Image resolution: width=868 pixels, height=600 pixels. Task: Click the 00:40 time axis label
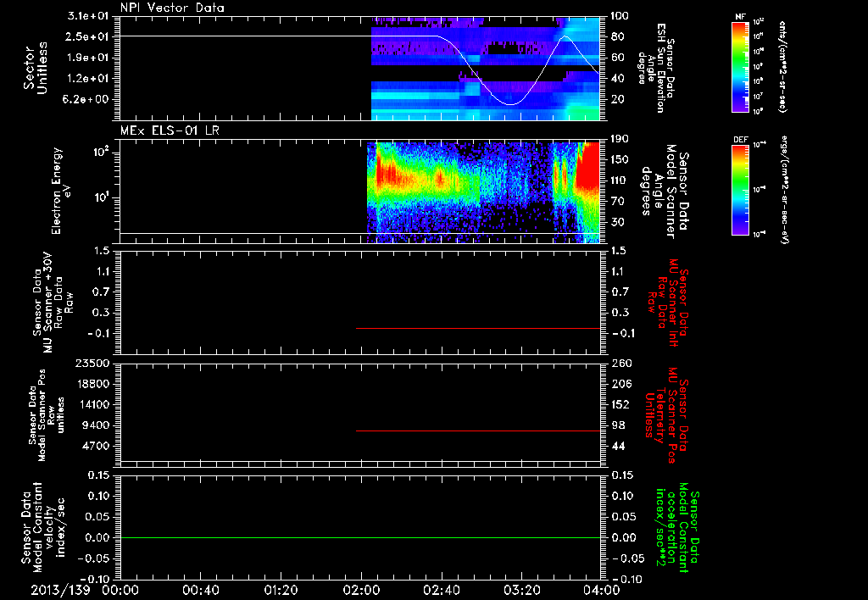(200, 590)
